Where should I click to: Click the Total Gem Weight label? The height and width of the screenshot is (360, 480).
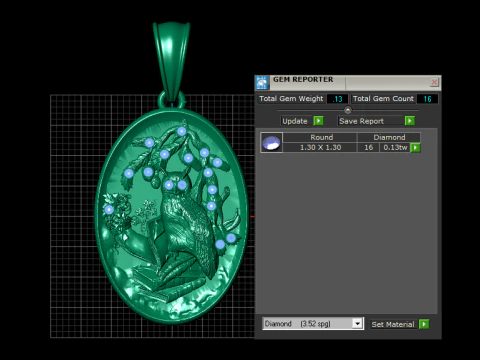coord(291,99)
